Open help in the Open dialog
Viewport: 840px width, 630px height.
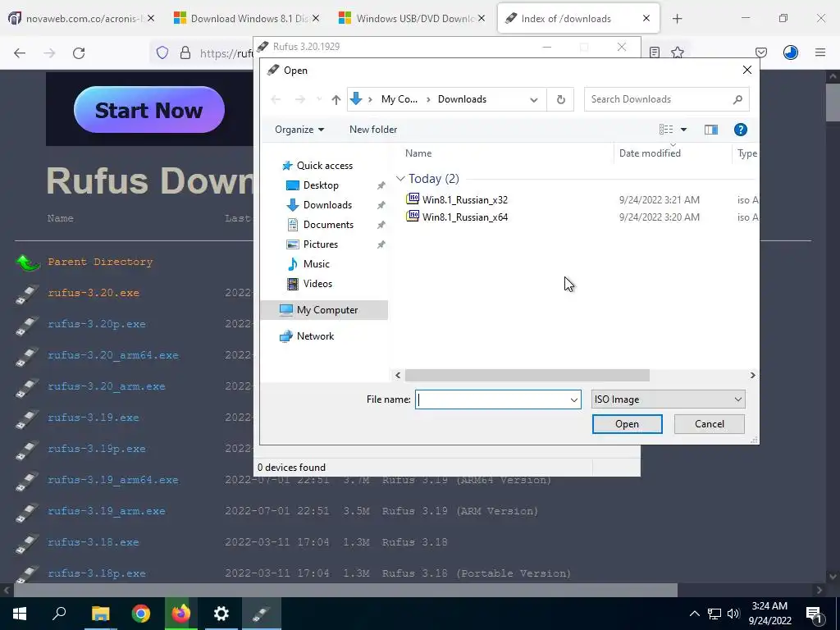click(x=741, y=130)
